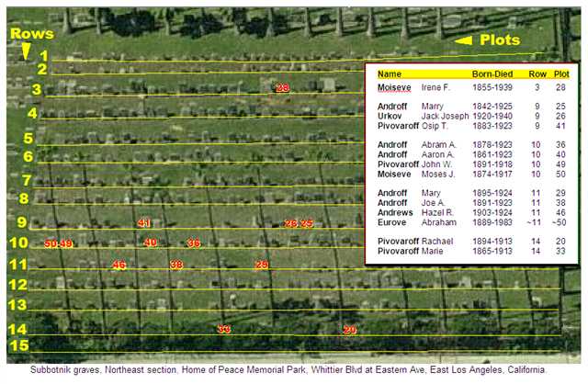Click red plot marker 50 on the photo
The height and width of the screenshot is (384, 588).
click(x=51, y=243)
